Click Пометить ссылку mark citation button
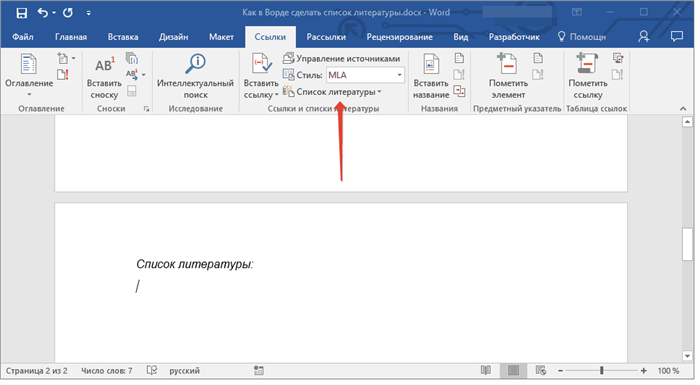 [x=588, y=76]
